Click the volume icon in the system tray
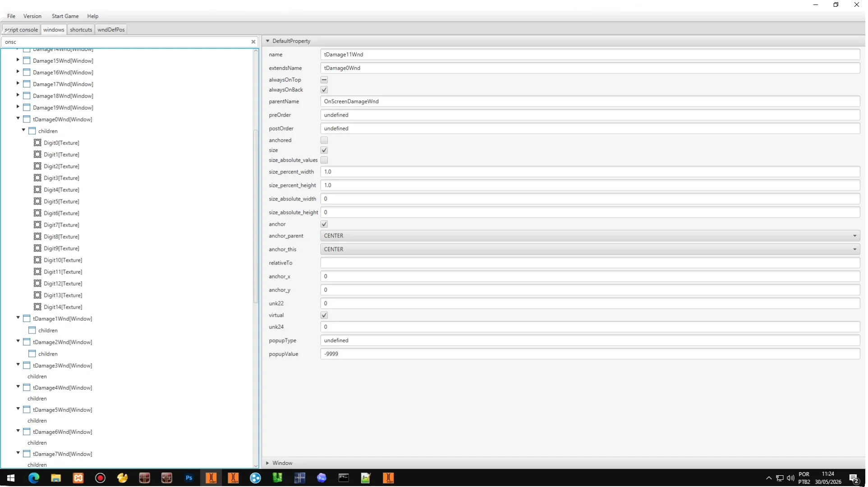The image size is (868, 487). [x=790, y=478]
